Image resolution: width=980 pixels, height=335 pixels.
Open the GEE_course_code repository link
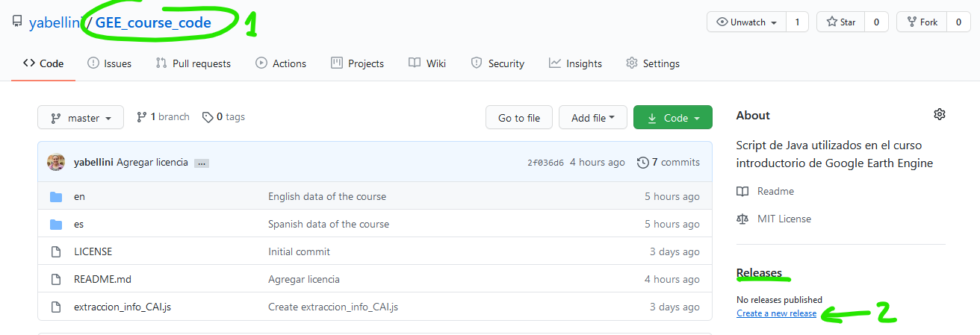153,22
